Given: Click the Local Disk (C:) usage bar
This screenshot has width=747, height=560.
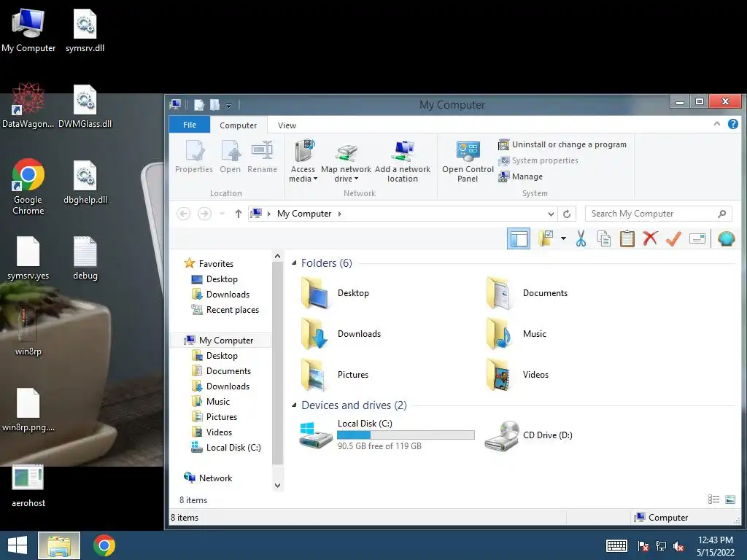Looking at the screenshot, I should [x=406, y=435].
